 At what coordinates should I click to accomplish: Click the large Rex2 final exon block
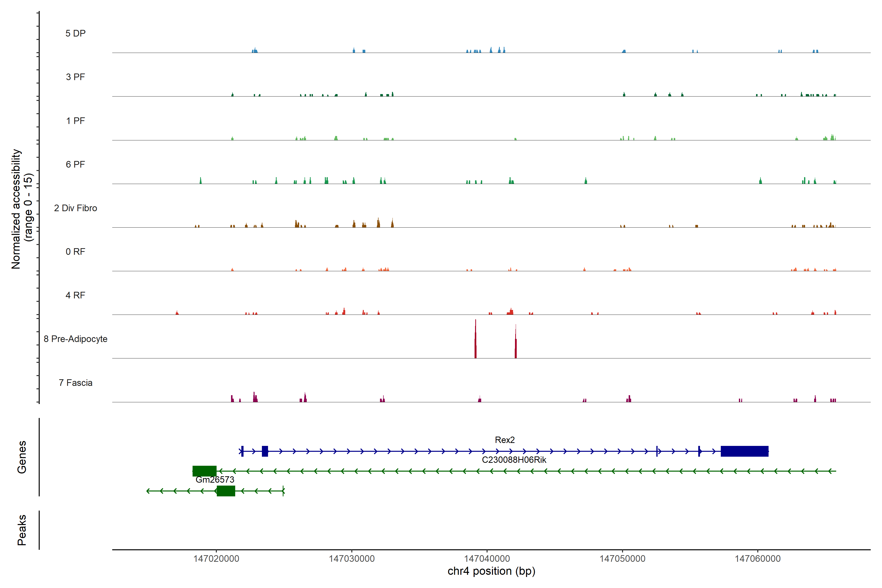[744, 451]
